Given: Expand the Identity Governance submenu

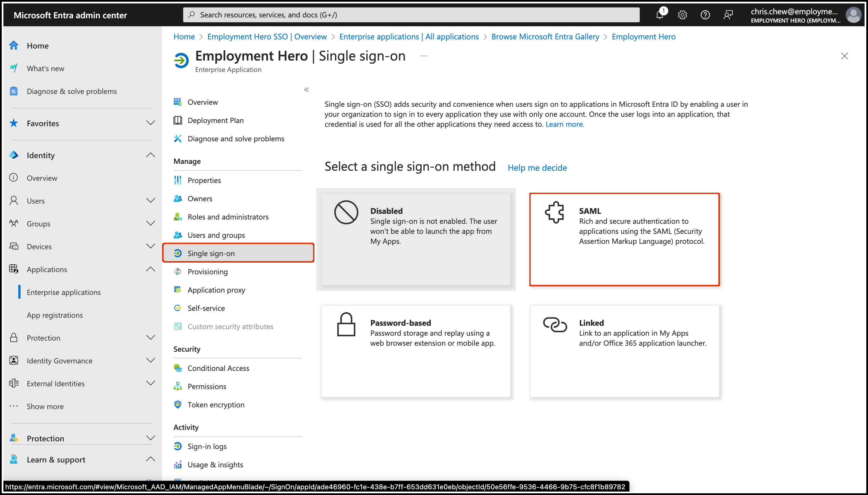Looking at the screenshot, I should tap(150, 360).
